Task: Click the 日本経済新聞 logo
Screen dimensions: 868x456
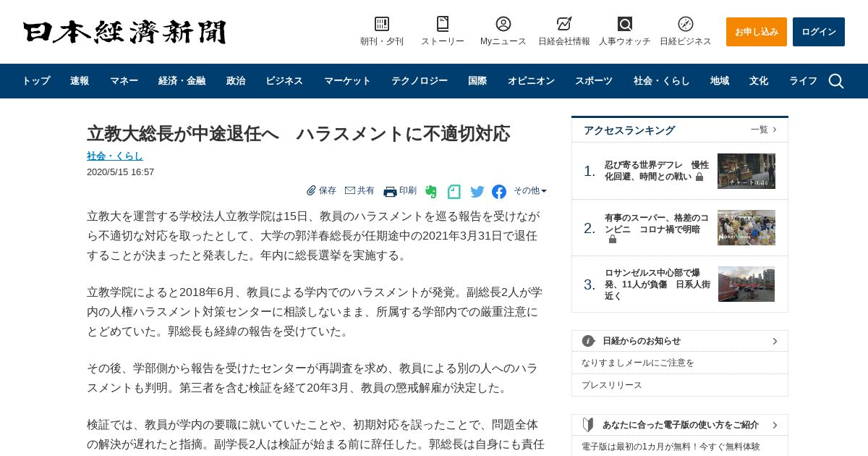Action: click(124, 32)
